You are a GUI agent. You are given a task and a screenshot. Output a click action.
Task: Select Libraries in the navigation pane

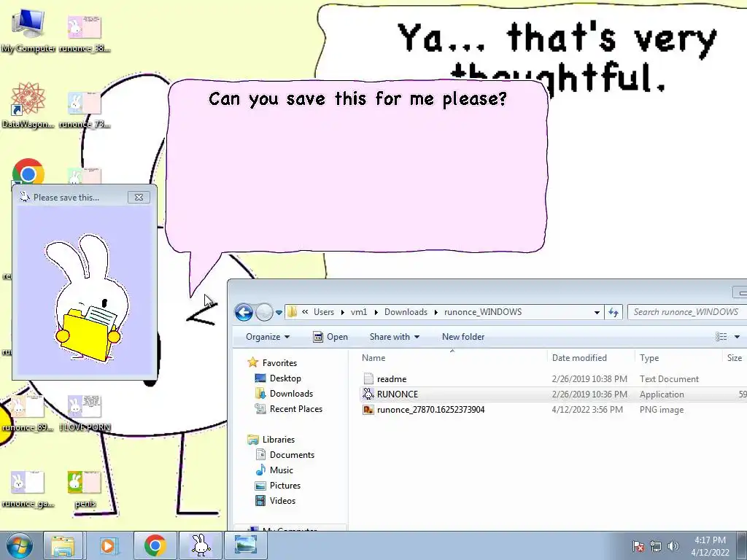pyautogui.click(x=271, y=439)
